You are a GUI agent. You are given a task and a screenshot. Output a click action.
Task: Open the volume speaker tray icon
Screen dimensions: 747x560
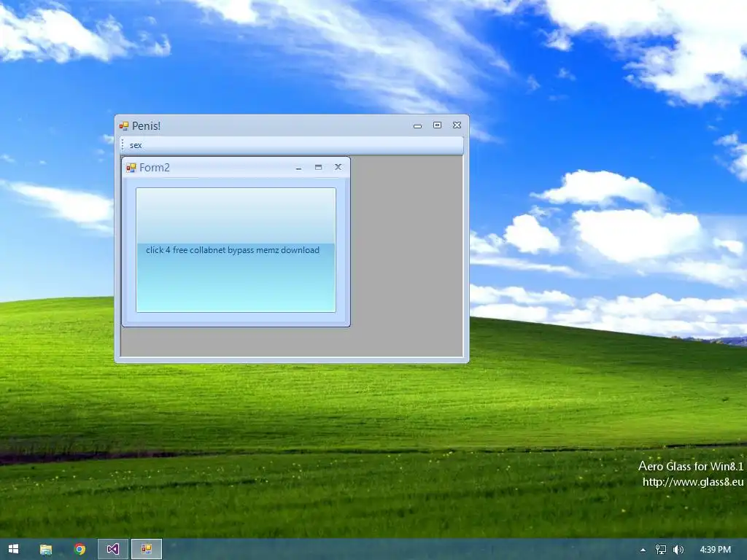point(678,550)
